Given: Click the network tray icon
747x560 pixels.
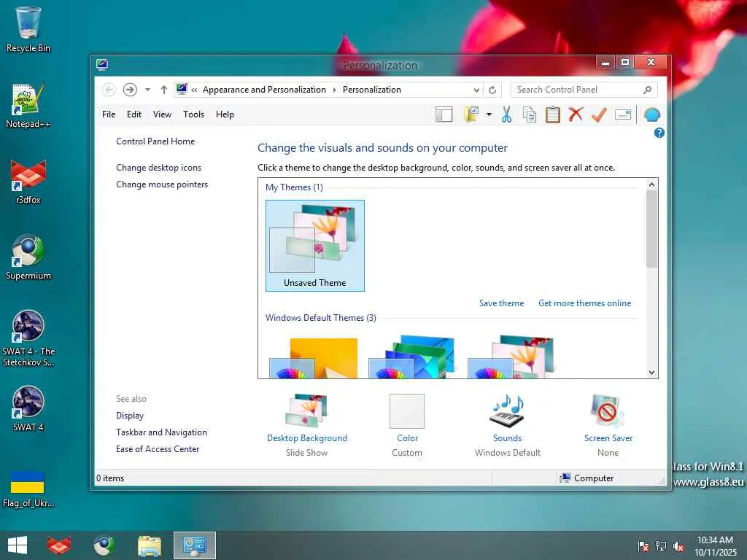Looking at the screenshot, I should (x=661, y=546).
